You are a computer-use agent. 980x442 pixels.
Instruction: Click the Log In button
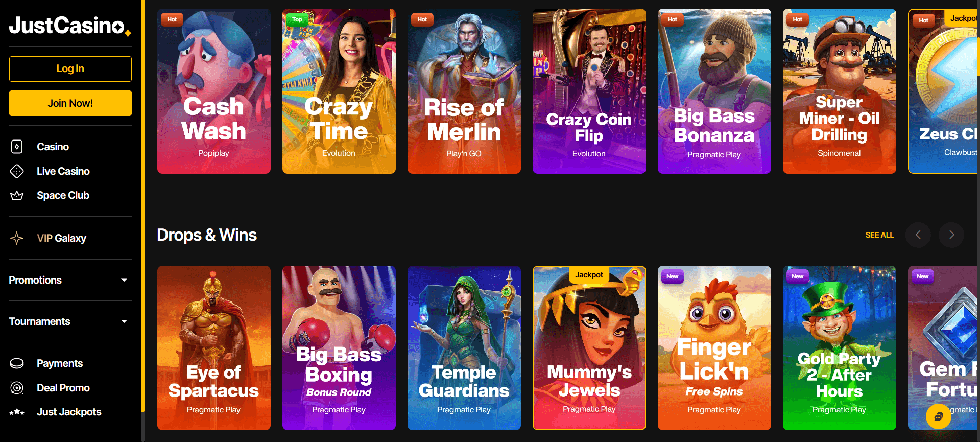click(70, 69)
